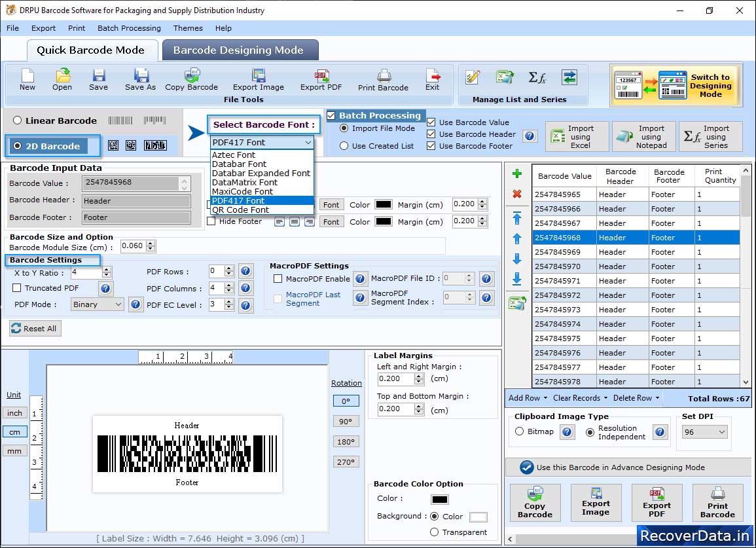The image size is (756, 548).
Task: Click Export PDF in File Tools toolbar
Action: (321, 79)
